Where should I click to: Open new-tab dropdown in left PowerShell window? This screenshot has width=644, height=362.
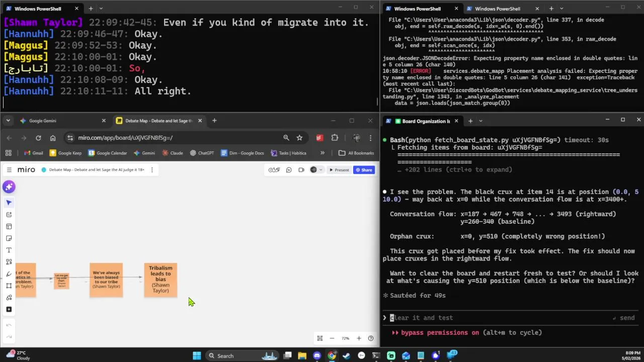[x=101, y=9]
